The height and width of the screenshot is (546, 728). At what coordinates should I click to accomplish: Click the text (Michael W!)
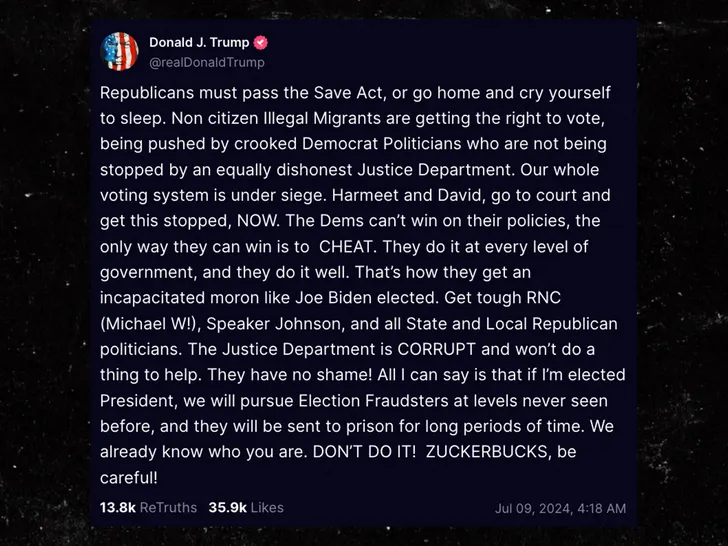tap(150, 324)
